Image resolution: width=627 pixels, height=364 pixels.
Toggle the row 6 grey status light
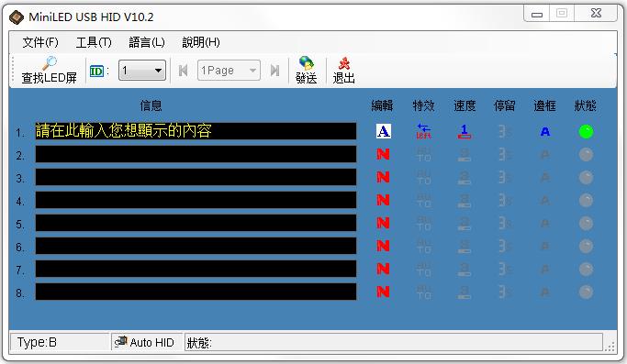click(587, 246)
